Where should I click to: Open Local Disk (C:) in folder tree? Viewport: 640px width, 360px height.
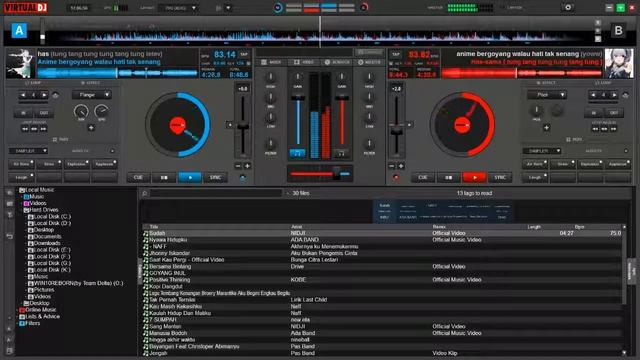point(52,217)
